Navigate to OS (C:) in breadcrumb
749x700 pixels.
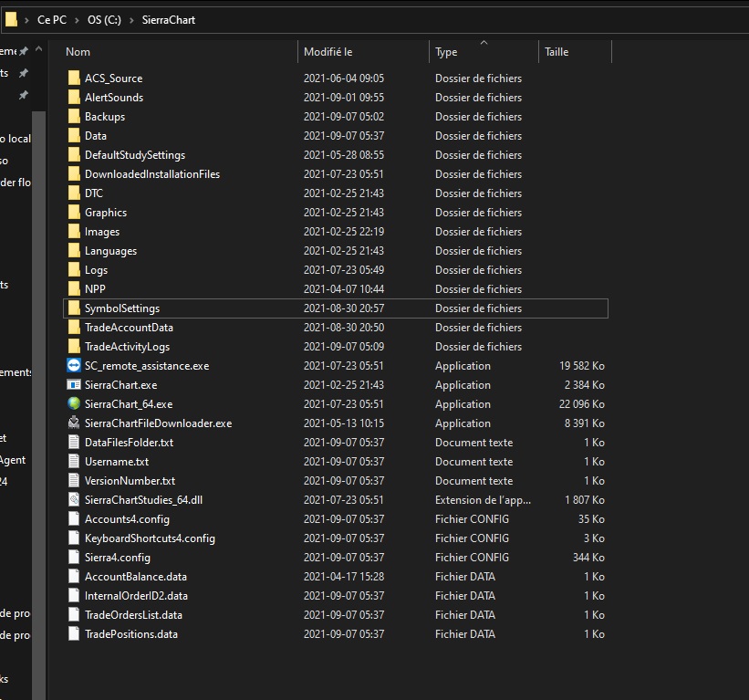(105, 19)
